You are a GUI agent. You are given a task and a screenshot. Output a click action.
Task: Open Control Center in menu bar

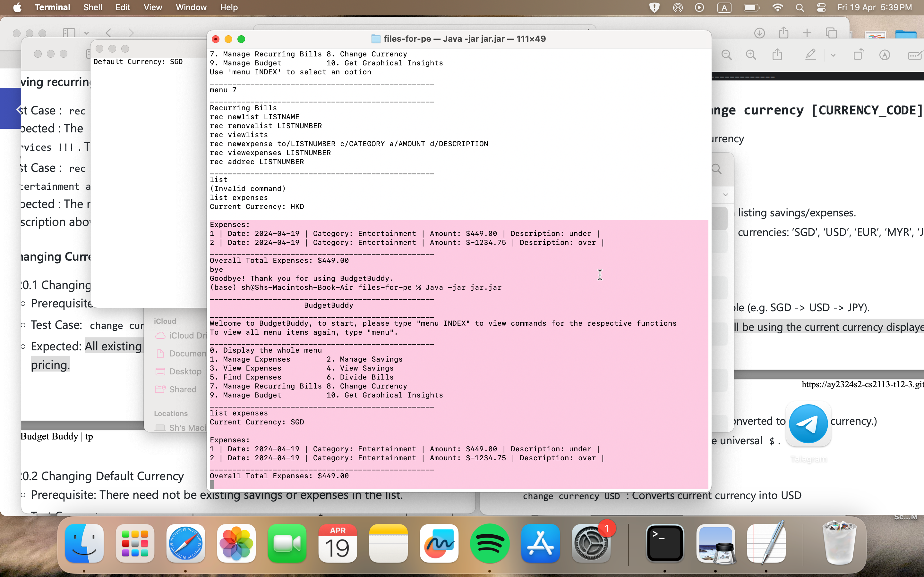(x=821, y=7)
